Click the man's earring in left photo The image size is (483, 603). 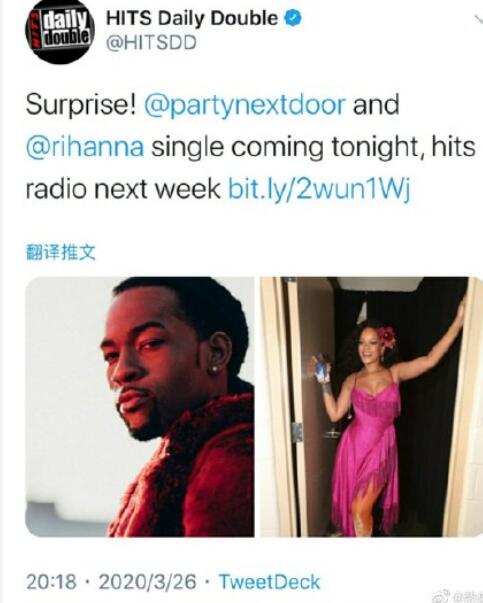tap(214, 369)
